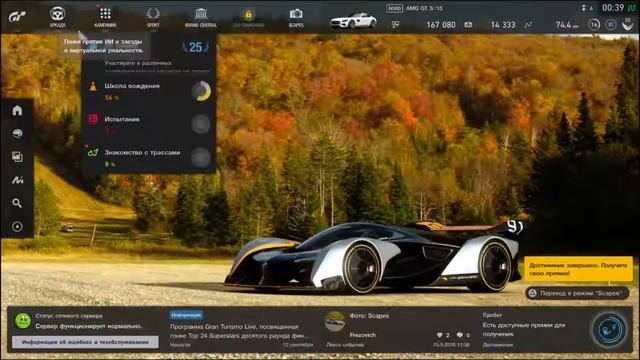Click the Информация blue news tag
Image resolution: width=640 pixels, height=360 pixels.
(x=186, y=315)
